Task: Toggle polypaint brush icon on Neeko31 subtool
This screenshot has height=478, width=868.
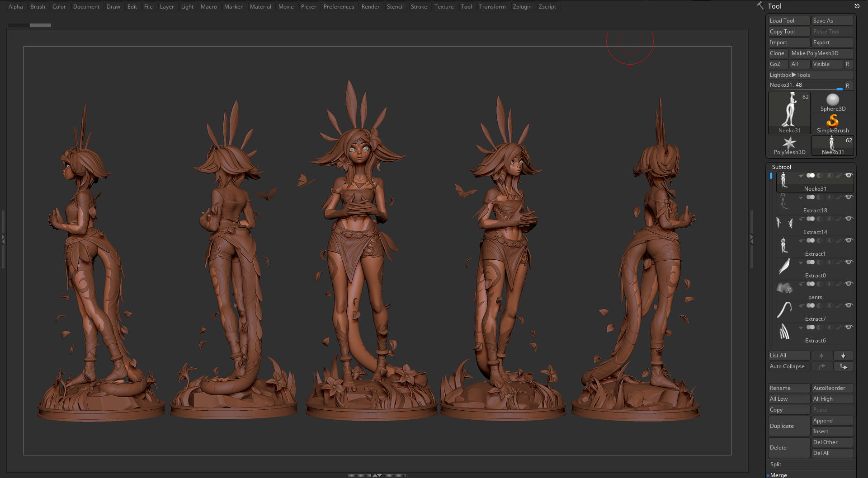Action: [x=840, y=176]
